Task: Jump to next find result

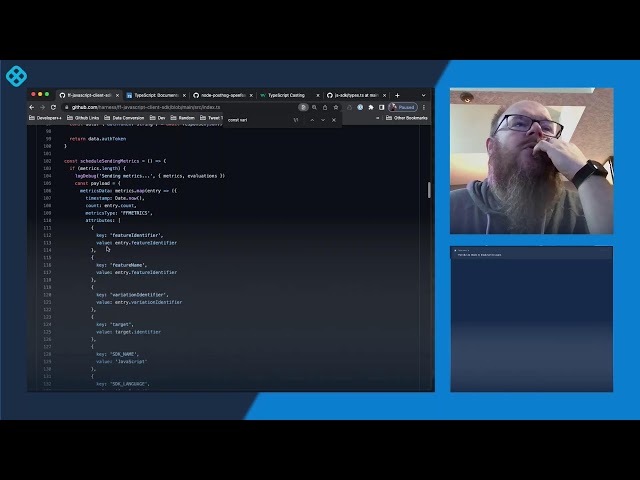Action: 323,120
